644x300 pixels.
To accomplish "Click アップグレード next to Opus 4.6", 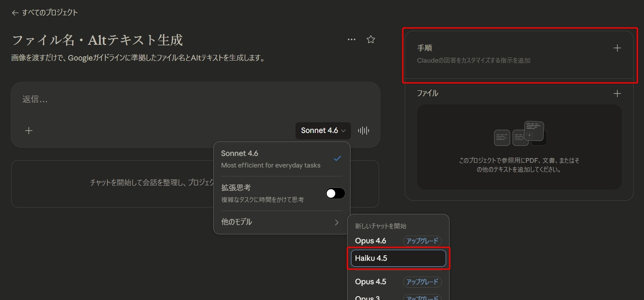I will point(422,240).
